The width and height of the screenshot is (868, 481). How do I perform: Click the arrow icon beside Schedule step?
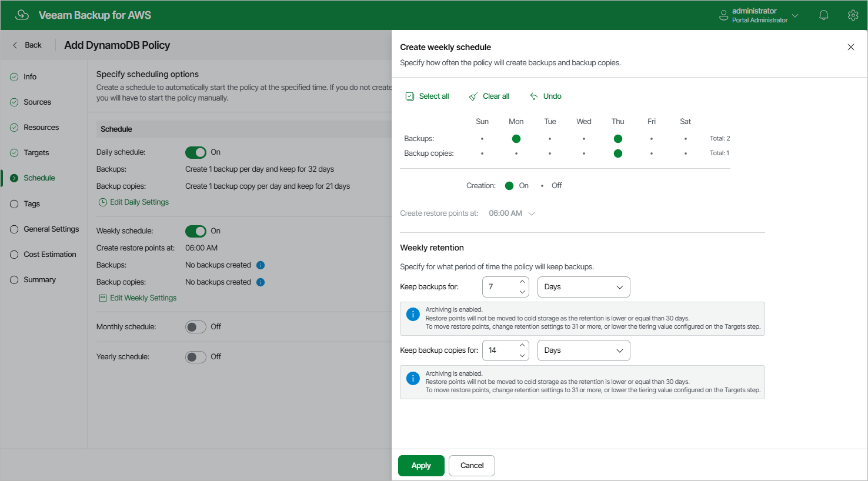14,178
